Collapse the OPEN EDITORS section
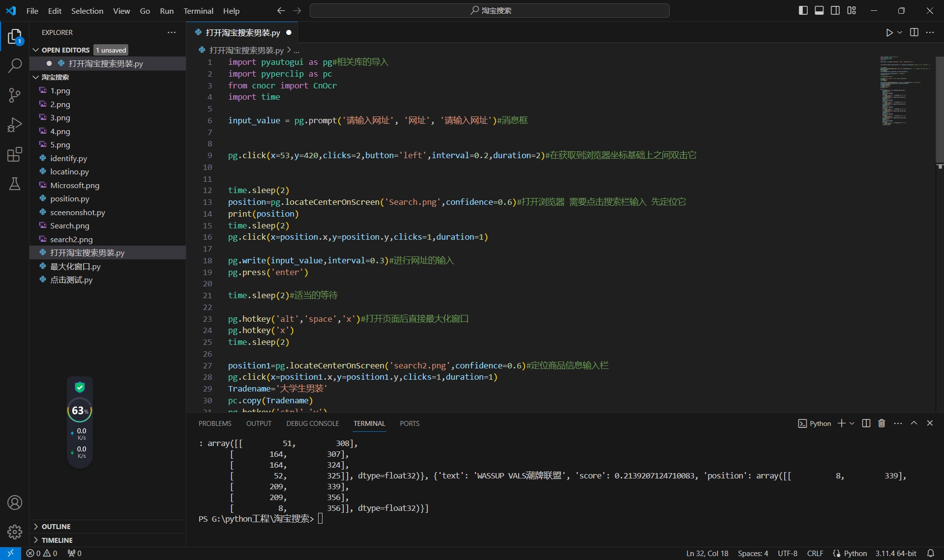 click(36, 50)
